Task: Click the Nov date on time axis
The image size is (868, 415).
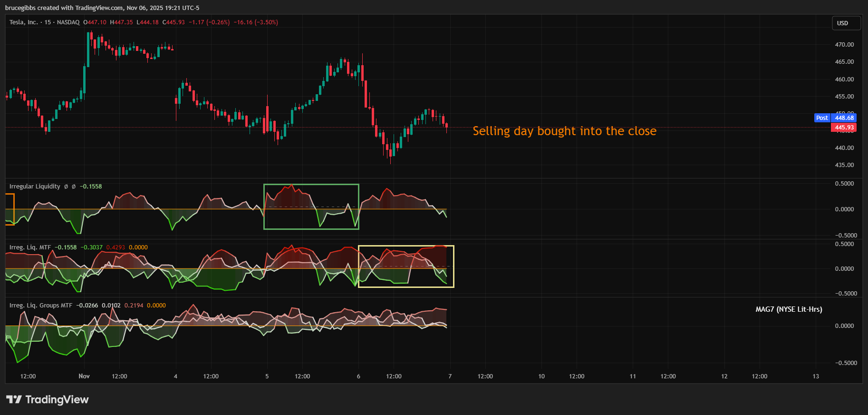Action: coord(84,376)
